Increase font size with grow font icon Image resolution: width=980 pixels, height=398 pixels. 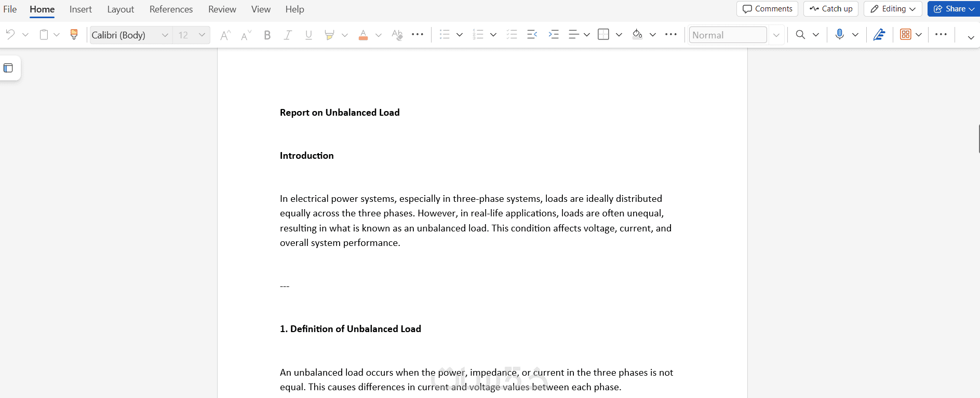tap(225, 35)
